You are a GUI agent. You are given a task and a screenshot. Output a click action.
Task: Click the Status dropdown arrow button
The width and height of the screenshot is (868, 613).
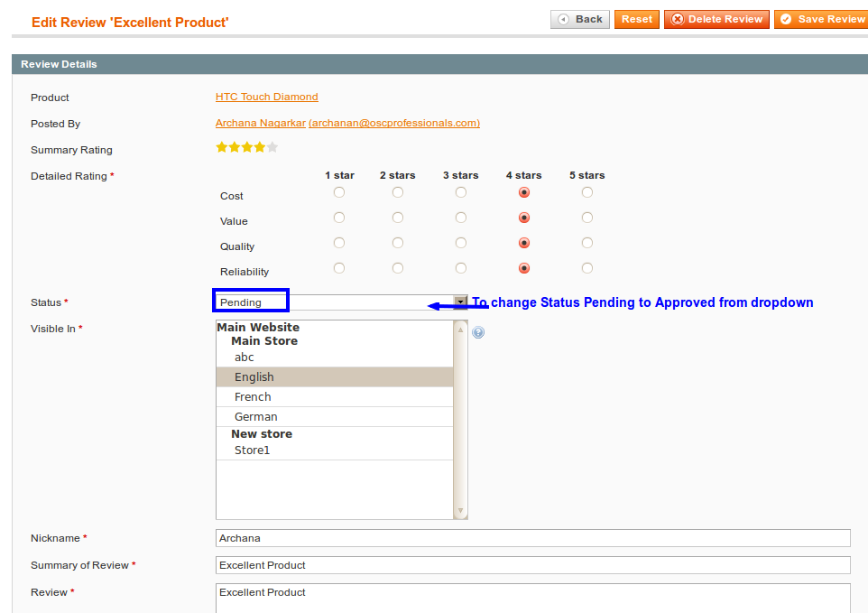[460, 302]
